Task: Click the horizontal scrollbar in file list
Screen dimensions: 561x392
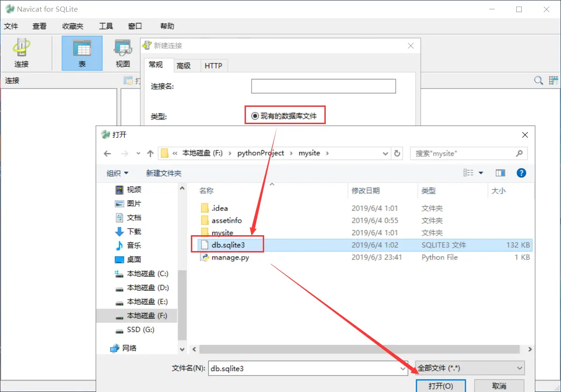Action: (x=359, y=349)
